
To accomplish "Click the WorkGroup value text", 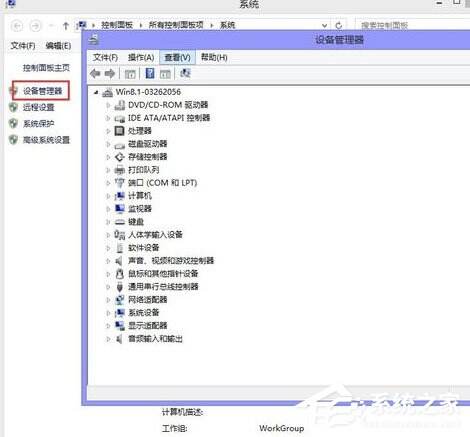I will [282, 428].
